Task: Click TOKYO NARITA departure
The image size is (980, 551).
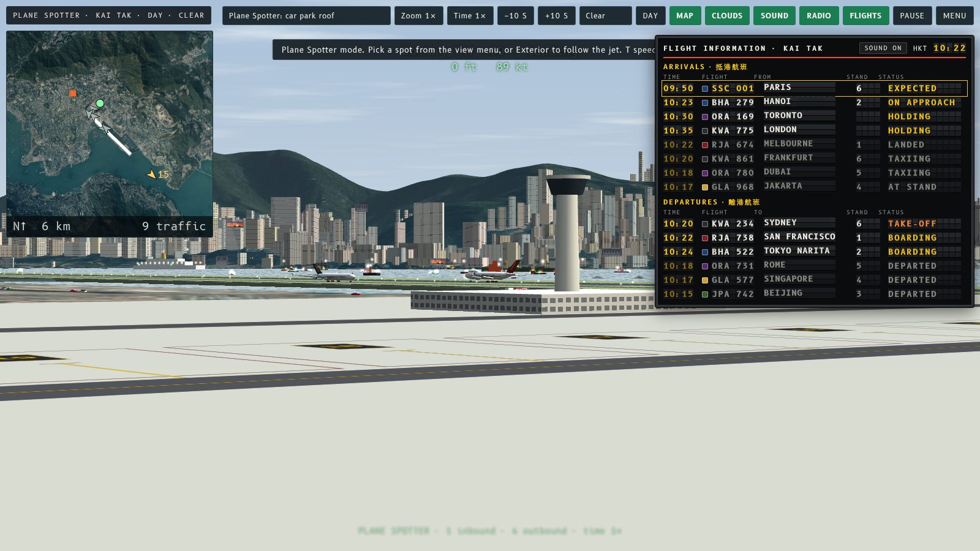Action: click(x=797, y=251)
